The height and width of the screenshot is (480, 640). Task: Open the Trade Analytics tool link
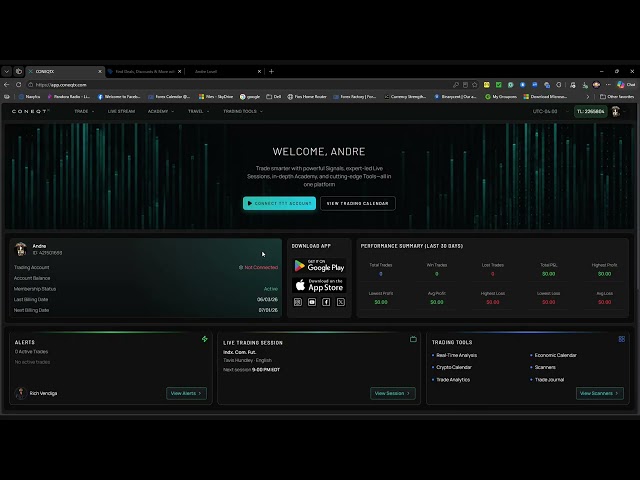click(453, 380)
